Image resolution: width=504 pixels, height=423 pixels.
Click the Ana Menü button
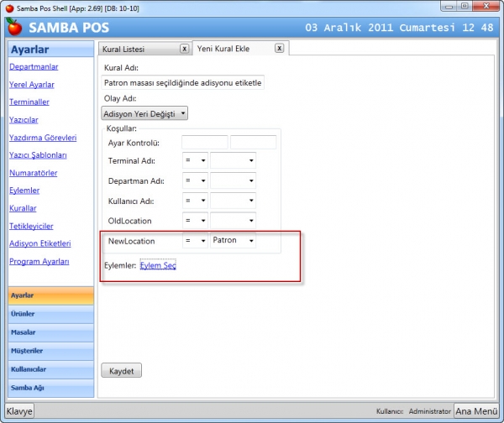click(x=476, y=411)
